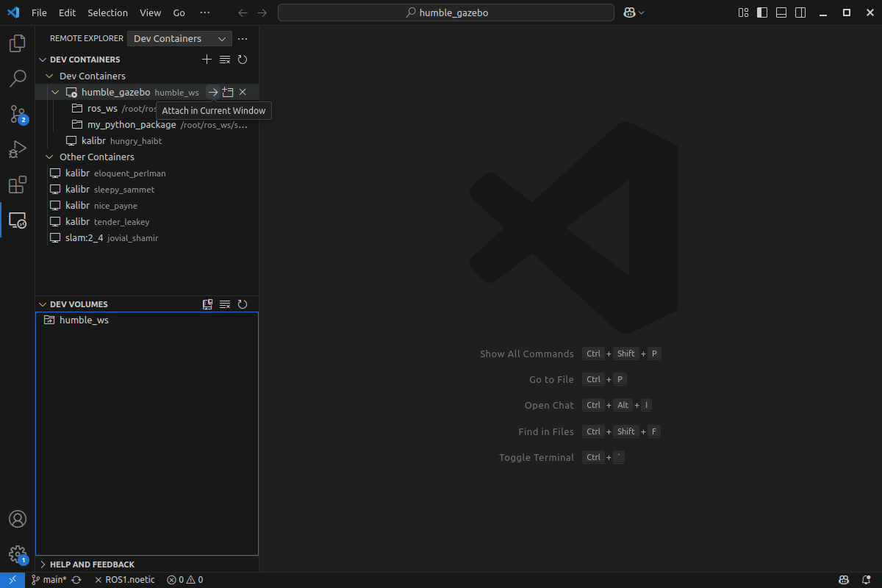Toggle the secondary sidebar layout button

[x=800, y=12]
